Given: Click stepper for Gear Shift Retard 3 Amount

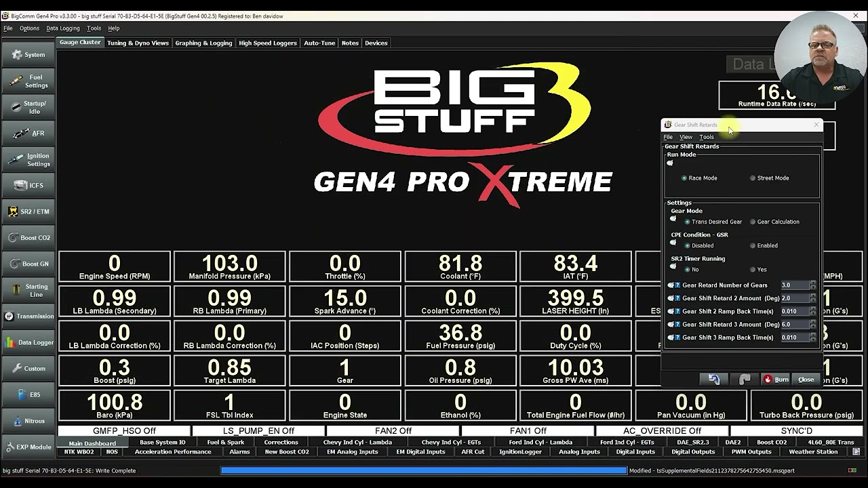Looking at the screenshot, I should [813, 324].
